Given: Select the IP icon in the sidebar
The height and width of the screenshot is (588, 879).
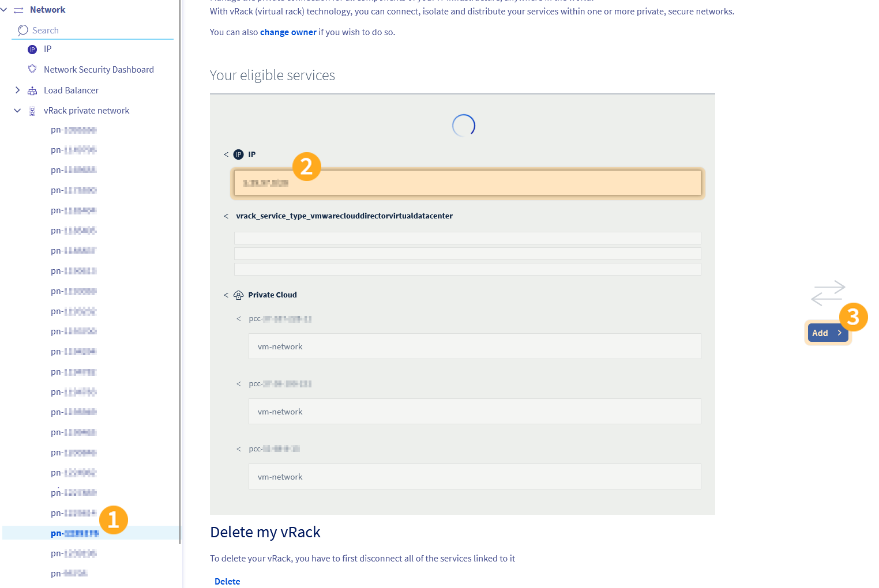Looking at the screenshot, I should [x=32, y=49].
